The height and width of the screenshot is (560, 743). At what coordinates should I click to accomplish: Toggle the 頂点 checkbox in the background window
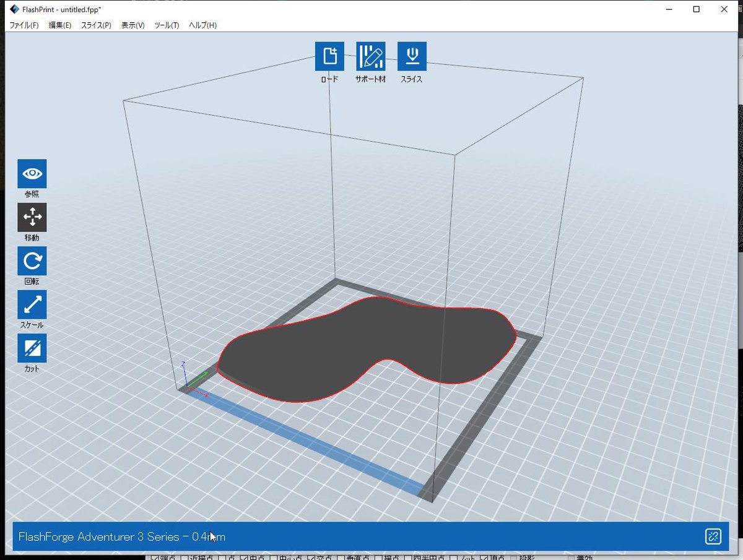[483, 556]
